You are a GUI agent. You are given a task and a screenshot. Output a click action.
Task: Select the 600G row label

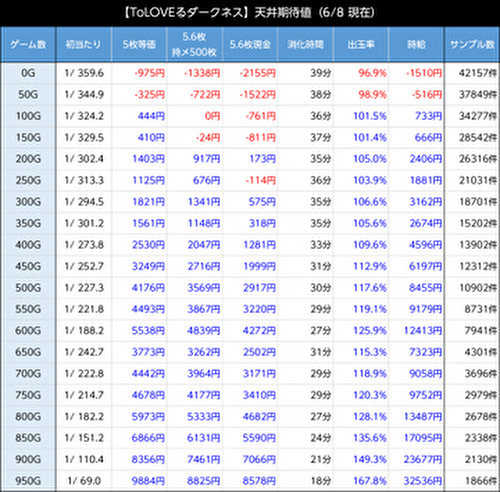pos(28,330)
